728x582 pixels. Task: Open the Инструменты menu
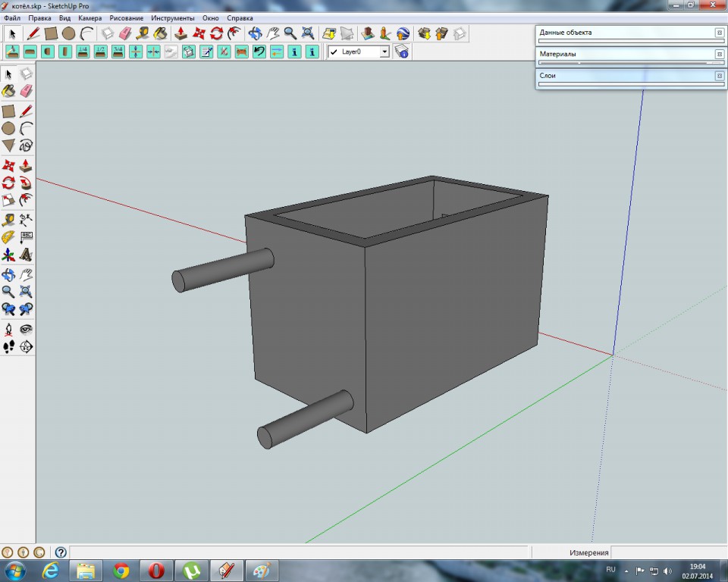[x=172, y=17]
